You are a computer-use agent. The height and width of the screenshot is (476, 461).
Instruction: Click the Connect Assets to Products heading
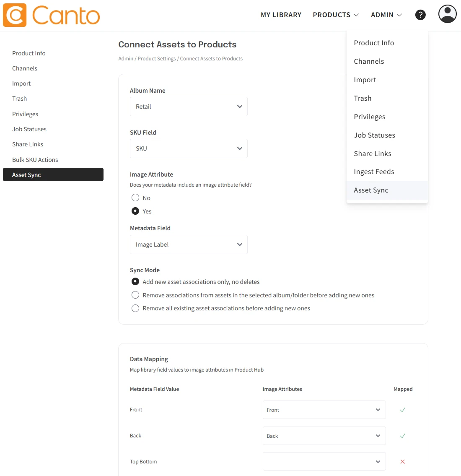(x=177, y=44)
